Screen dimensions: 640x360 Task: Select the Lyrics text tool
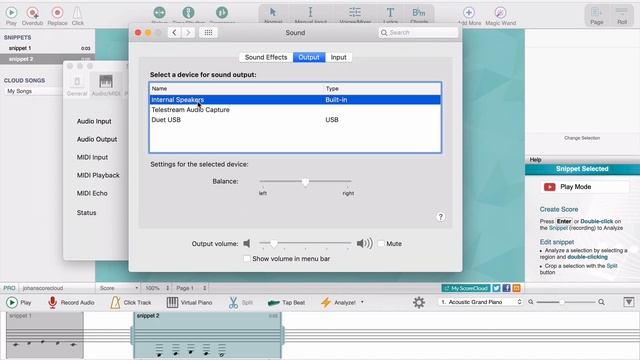(x=390, y=13)
